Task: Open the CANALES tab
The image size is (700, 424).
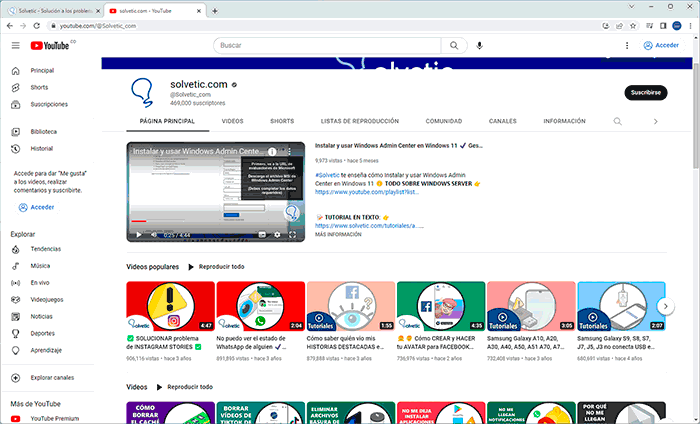Action: click(x=503, y=121)
